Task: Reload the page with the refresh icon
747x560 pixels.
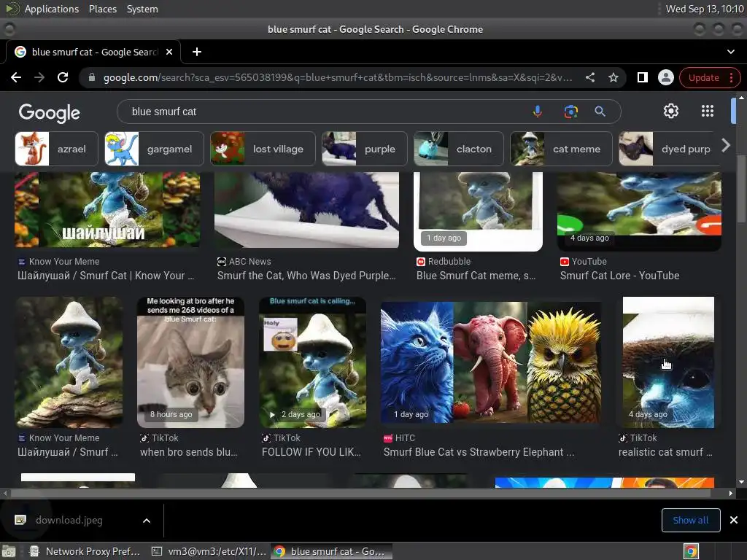Action: (63, 77)
